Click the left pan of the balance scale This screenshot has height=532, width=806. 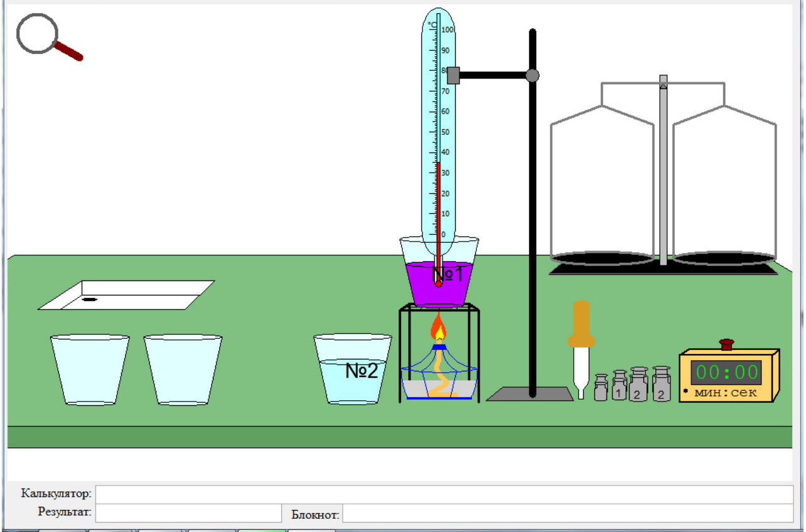[602, 258]
